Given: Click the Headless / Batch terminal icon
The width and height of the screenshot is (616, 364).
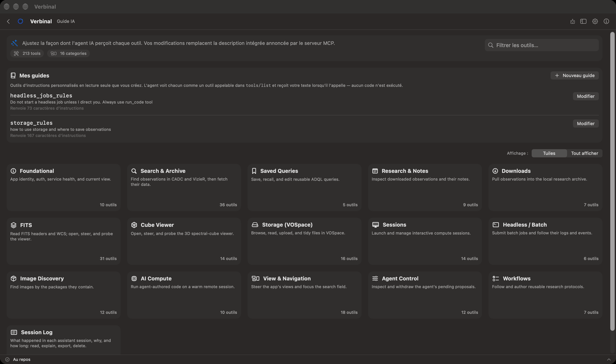Looking at the screenshot, I should pyautogui.click(x=496, y=225).
